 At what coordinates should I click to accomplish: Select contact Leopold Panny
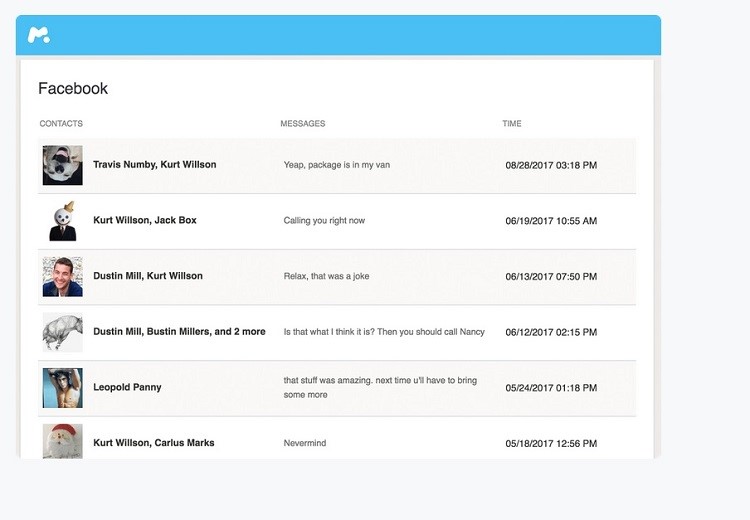point(127,387)
